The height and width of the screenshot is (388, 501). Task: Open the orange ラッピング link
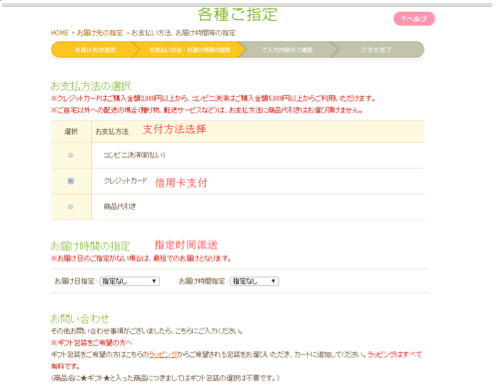(x=163, y=354)
